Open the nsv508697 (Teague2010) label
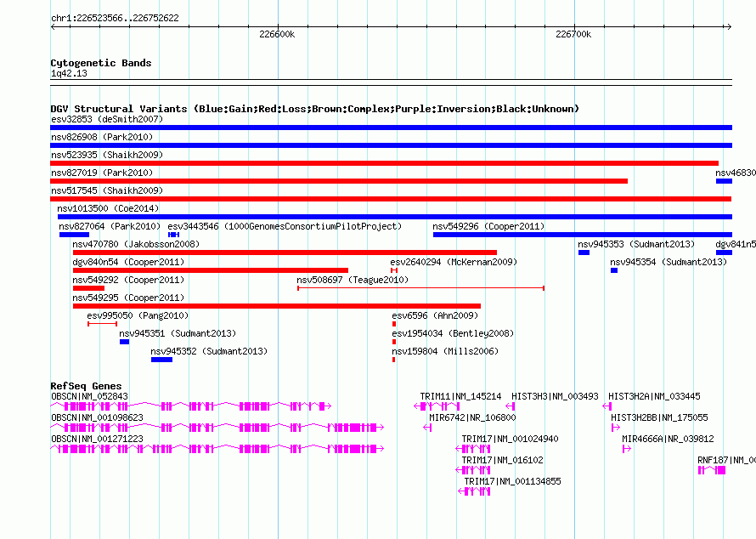Viewport: 756px width, 539px height. click(353, 280)
